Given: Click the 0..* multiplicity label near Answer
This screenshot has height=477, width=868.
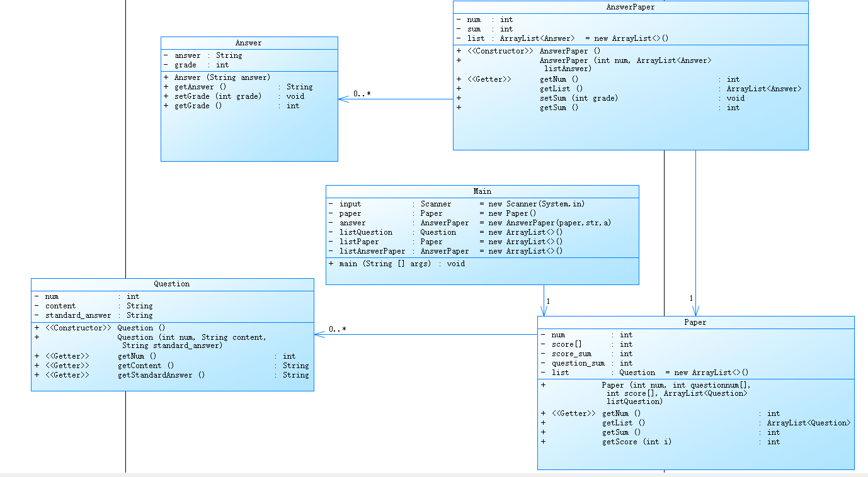Looking at the screenshot, I should [x=362, y=94].
